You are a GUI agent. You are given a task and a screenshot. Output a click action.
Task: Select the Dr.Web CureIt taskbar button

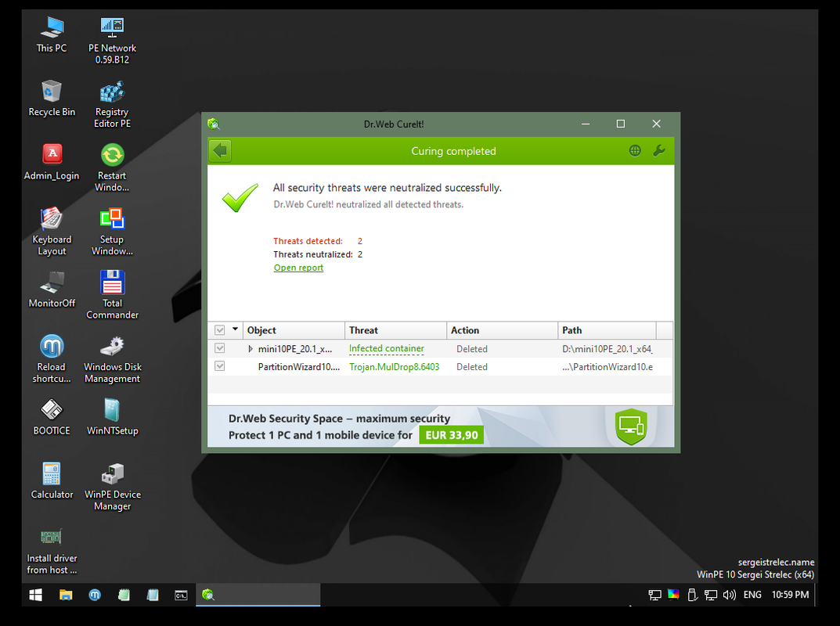pos(258,595)
